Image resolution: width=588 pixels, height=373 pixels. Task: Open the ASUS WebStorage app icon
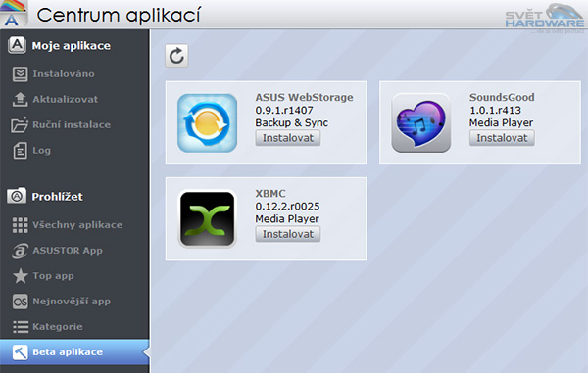(x=208, y=123)
